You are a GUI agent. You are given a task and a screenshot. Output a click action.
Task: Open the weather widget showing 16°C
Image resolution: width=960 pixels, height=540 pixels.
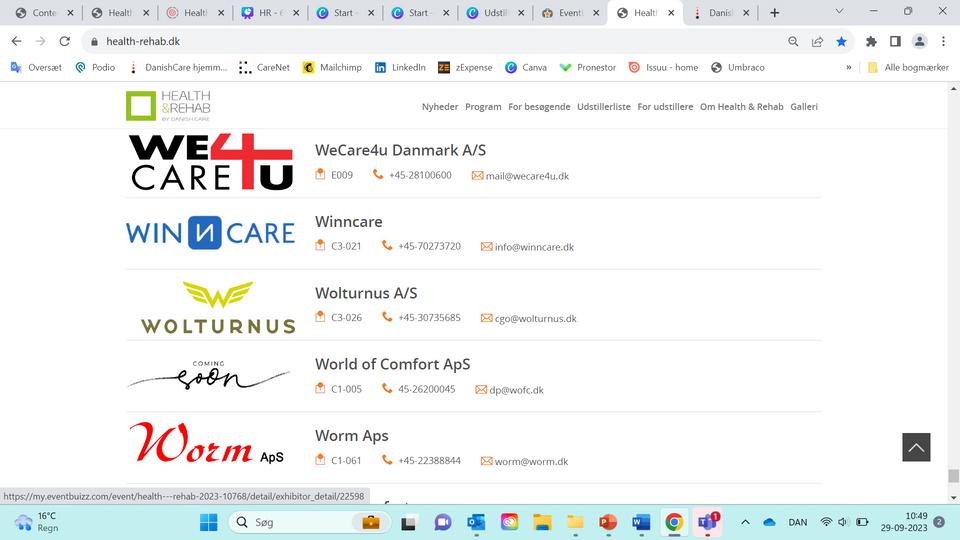click(x=37, y=522)
